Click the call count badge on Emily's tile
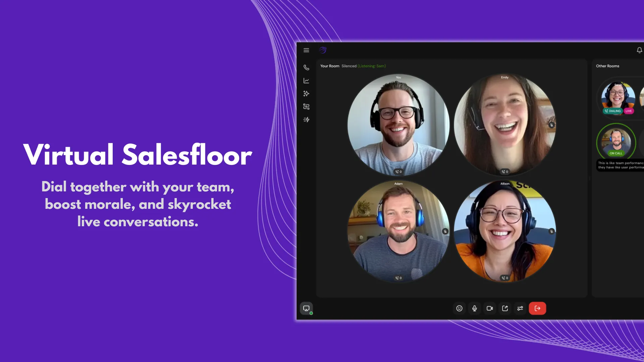The image size is (644, 362). point(505,172)
